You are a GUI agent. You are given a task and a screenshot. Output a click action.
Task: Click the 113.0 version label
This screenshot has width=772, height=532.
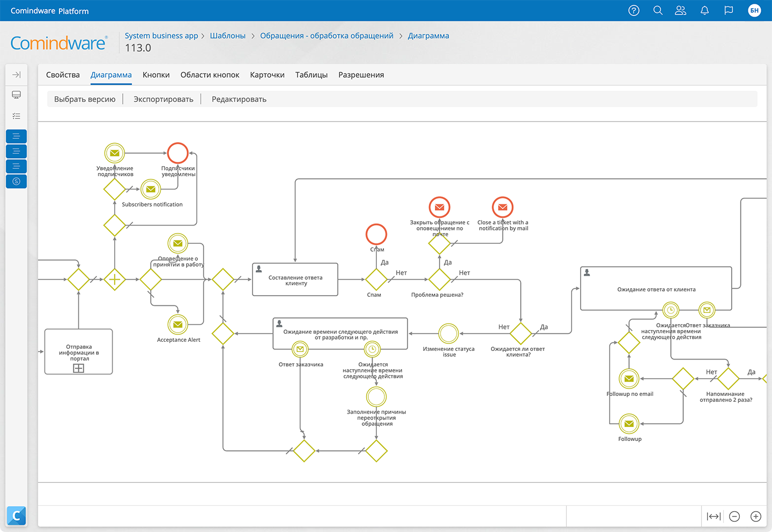138,48
